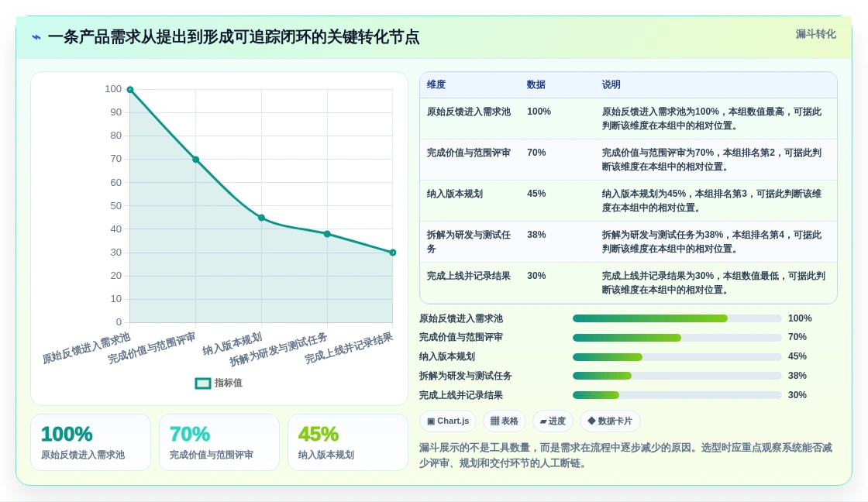Click the main title 一条产品需求从提出到形成

[233, 37]
